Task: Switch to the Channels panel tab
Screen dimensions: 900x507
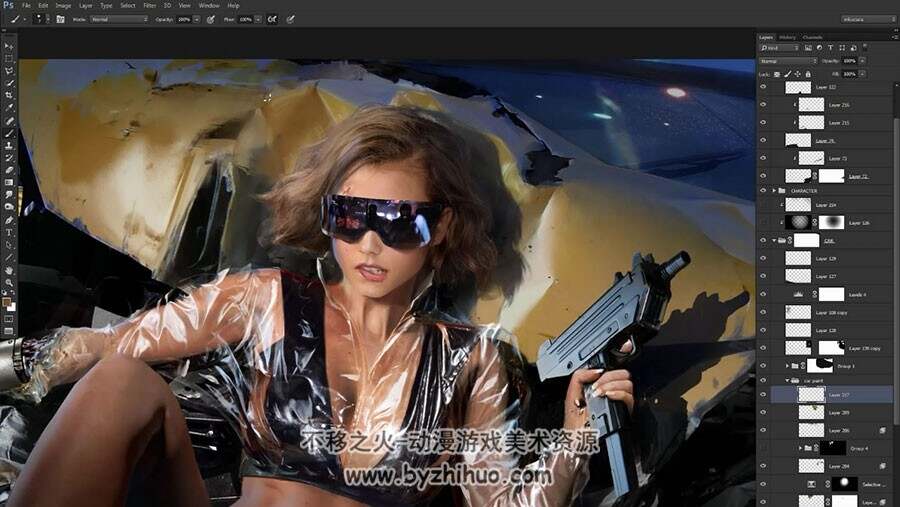Action: tap(812, 37)
